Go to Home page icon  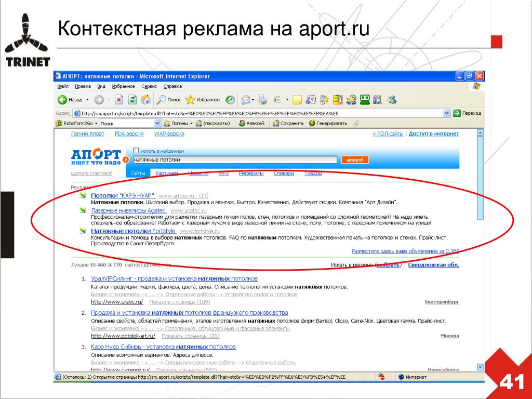tap(146, 100)
